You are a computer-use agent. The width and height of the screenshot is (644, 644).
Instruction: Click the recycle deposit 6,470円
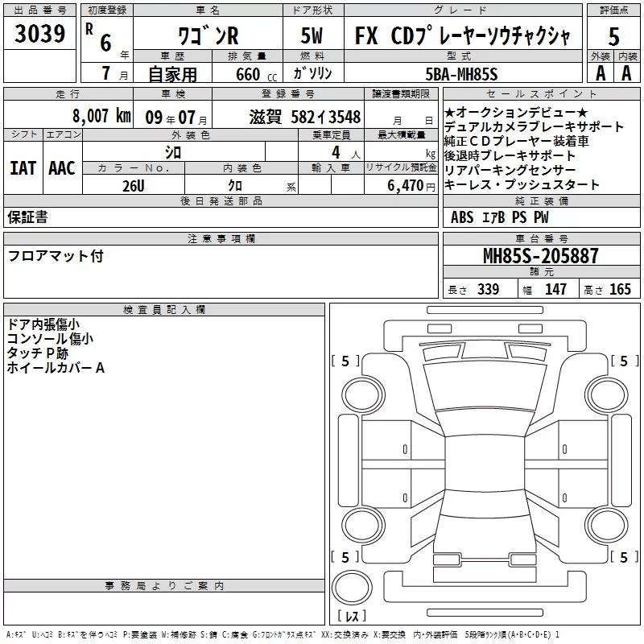(411, 186)
